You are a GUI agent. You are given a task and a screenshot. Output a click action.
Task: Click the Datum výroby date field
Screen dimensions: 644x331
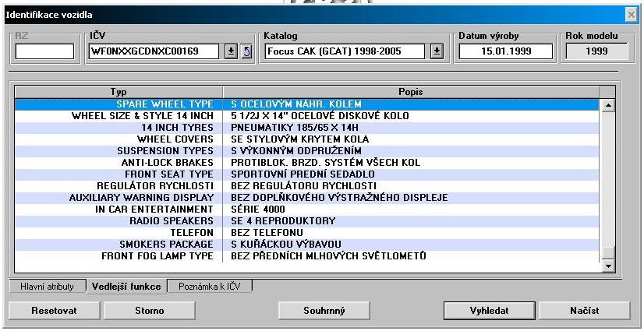click(504, 51)
